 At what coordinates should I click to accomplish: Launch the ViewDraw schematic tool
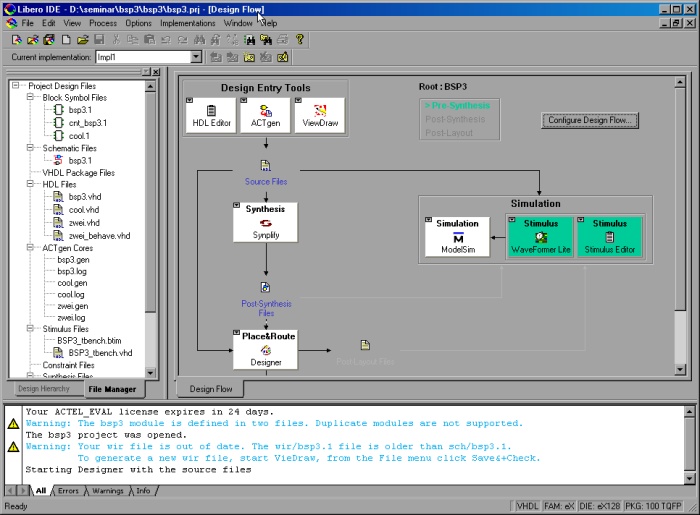(320, 116)
